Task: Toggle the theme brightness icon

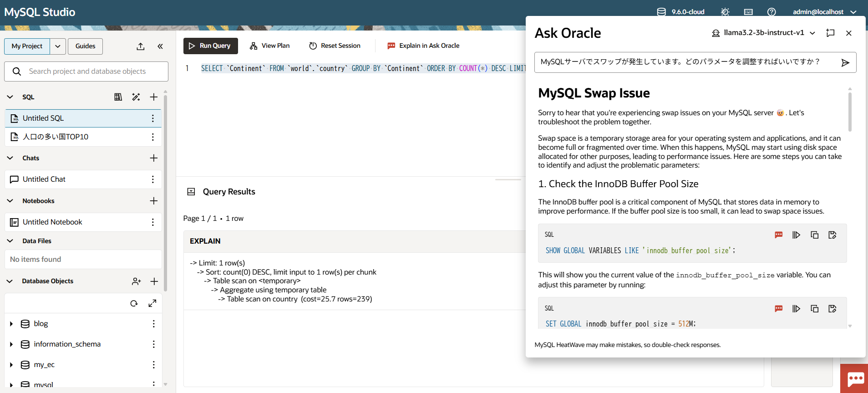Action: pyautogui.click(x=725, y=12)
